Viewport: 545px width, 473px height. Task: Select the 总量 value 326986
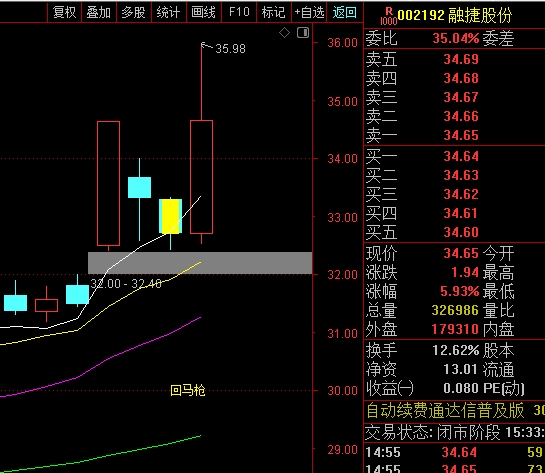pos(455,310)
